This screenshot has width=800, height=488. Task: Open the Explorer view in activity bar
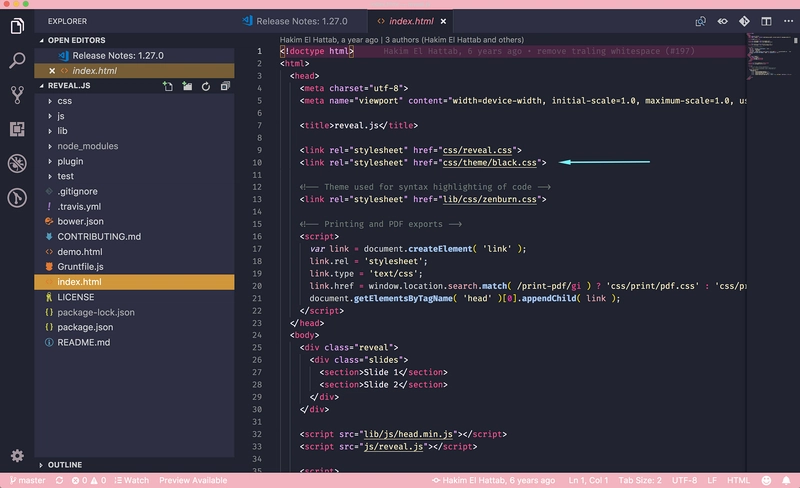[x=17, y=26]
